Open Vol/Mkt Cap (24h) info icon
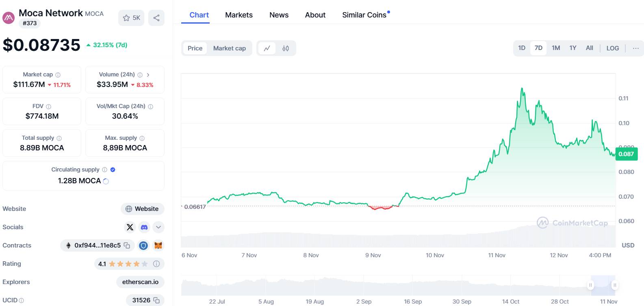The image size is (644, 306). point(151,106)
